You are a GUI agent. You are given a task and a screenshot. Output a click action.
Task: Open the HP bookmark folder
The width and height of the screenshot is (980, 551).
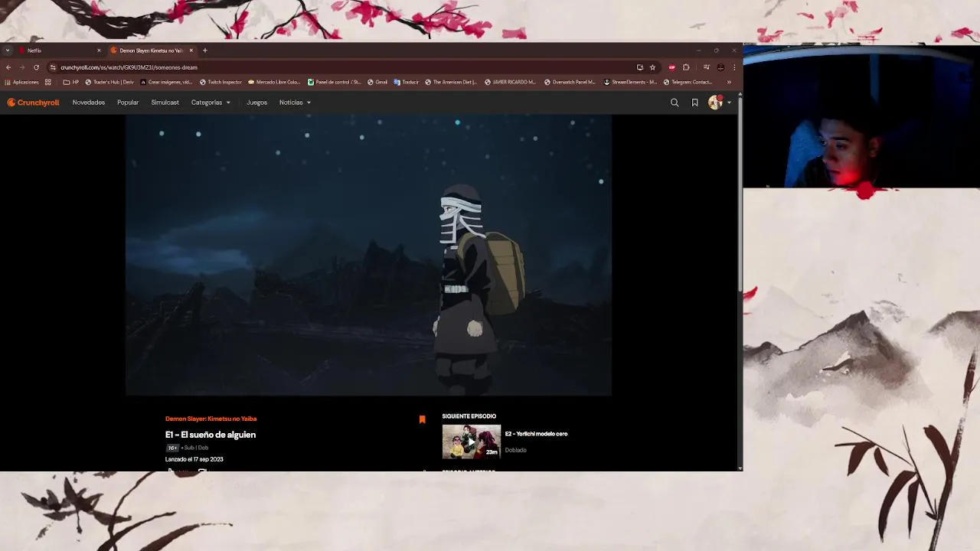click(71, 82)
